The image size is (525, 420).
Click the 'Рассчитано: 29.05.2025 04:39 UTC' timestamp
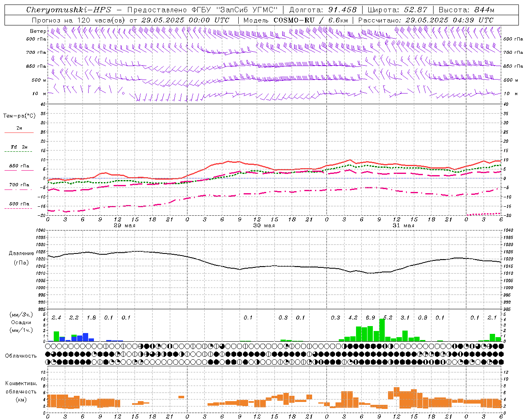coord(426,20)
